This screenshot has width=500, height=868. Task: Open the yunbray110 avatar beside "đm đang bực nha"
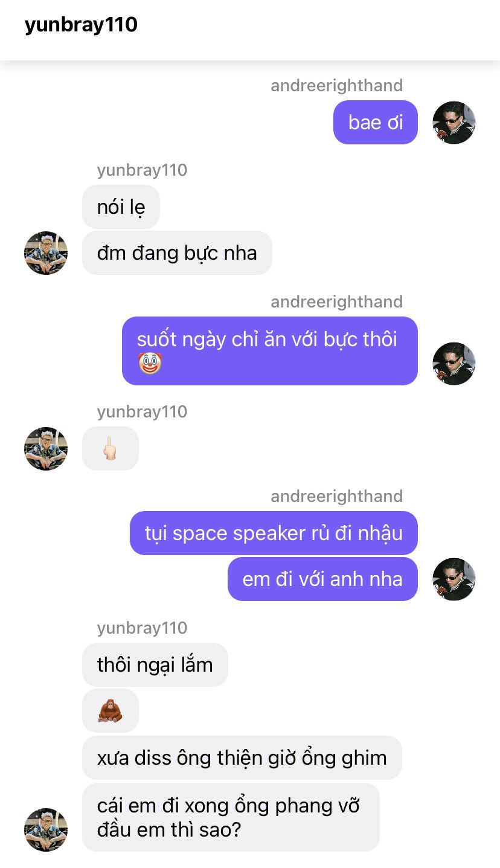coord(46,252)
